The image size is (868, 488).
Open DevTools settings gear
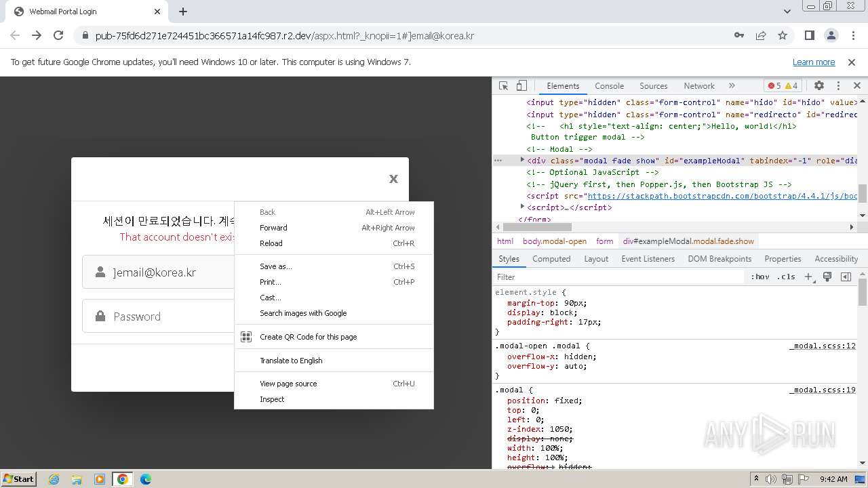tap(819, 86)
